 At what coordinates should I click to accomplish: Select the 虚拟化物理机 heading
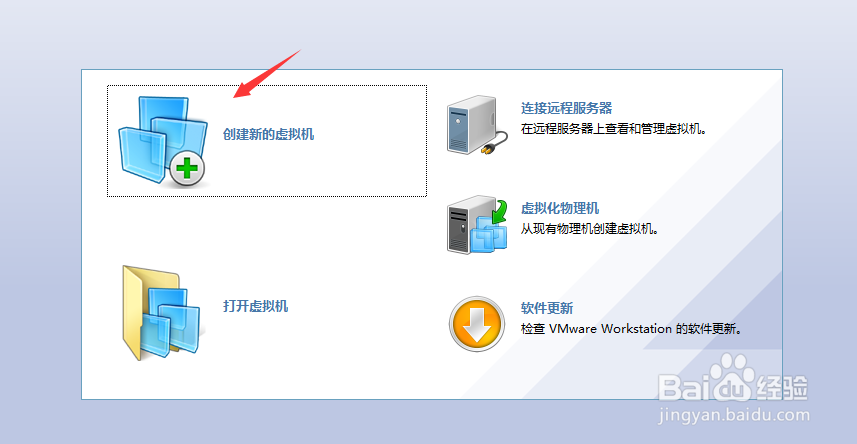coord(560,208)
